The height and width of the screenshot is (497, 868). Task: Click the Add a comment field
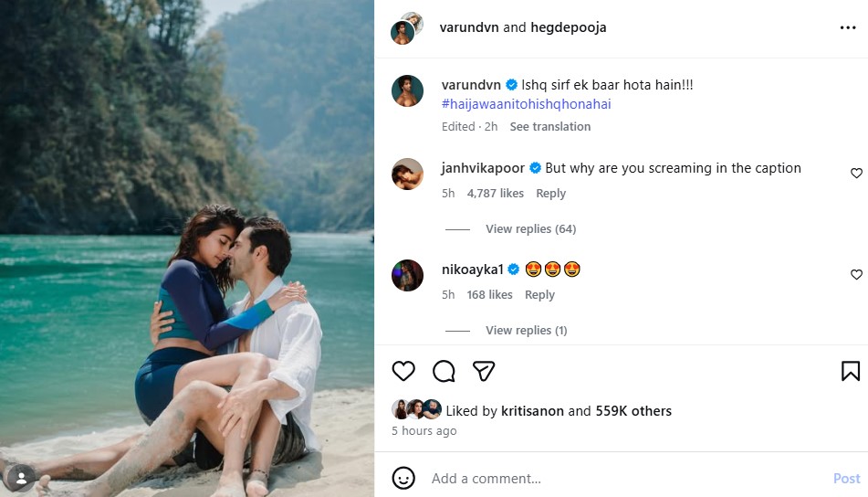coord(621,478)
